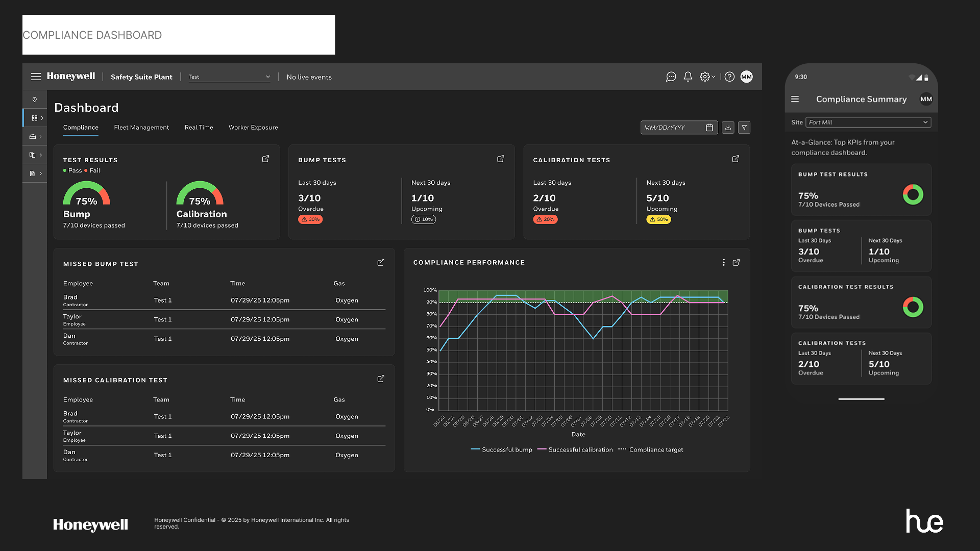Expand the toolbox sidebar section
This screenshot has height=551, width=980.
35,136
